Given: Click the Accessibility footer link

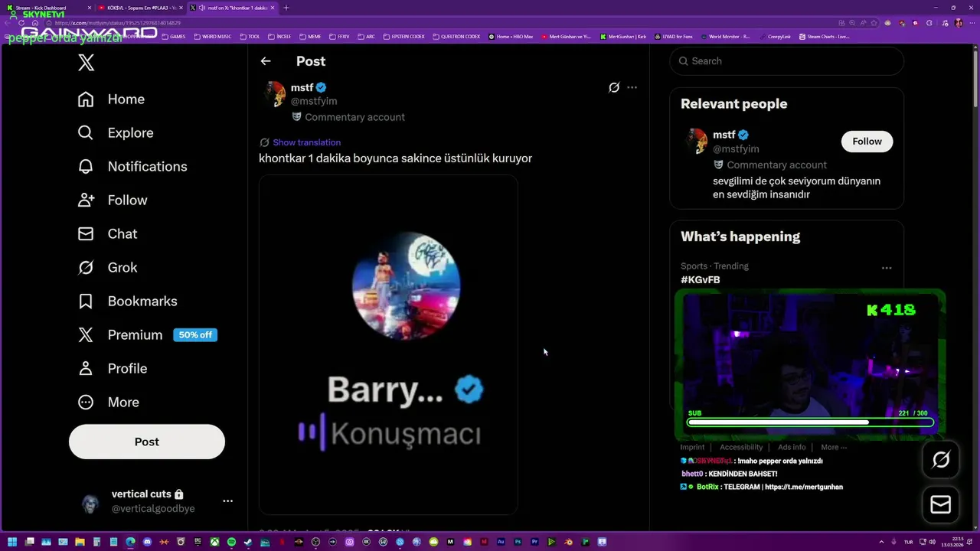Looking at the screenshot, I should [x=741, y=447].
